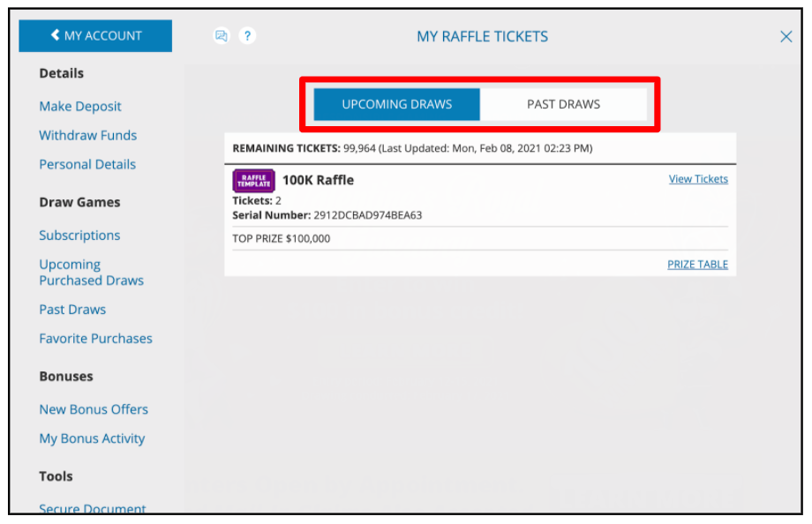
Task: Open the chat support icon
Action: point(222,36)
